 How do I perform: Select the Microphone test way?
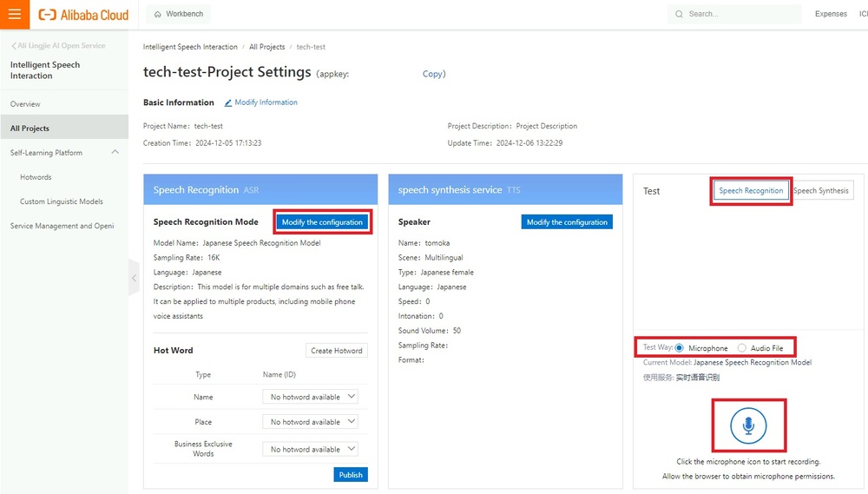click(680, 348)
